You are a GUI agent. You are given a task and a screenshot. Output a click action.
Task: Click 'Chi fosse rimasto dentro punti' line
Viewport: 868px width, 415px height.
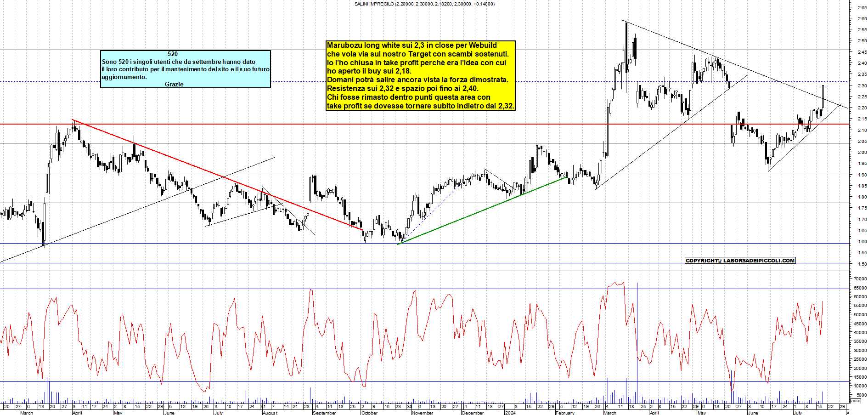pos(409,97)
